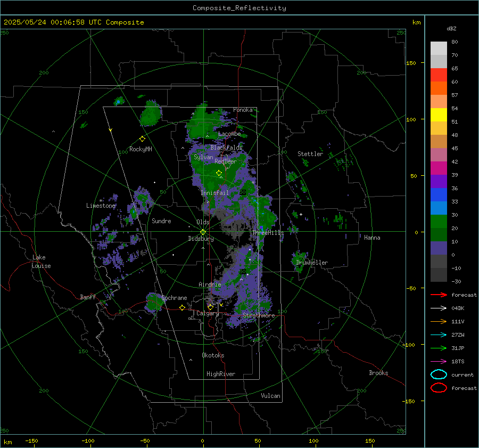Screen dimensions: 479x448
Task: Select the light grey 80-70 dBZ swatch
Action: (x=439, y=48)
